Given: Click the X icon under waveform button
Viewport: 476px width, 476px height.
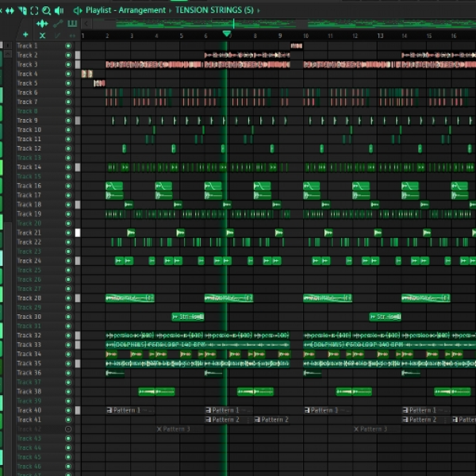Looking at the screenshot, I should 42,36.
